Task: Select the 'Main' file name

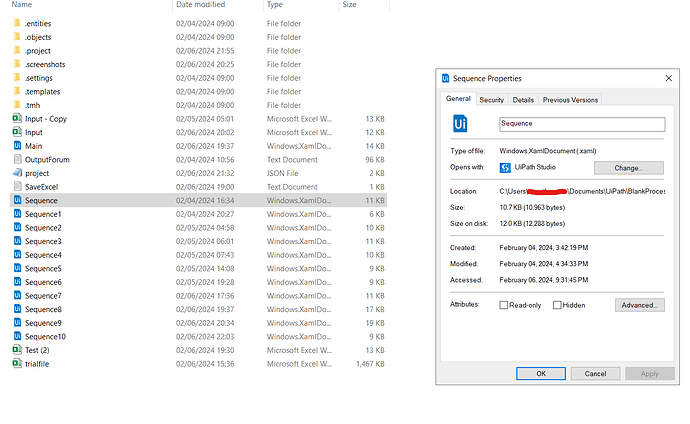Action: pyautogui.click(x=33, y=146)
